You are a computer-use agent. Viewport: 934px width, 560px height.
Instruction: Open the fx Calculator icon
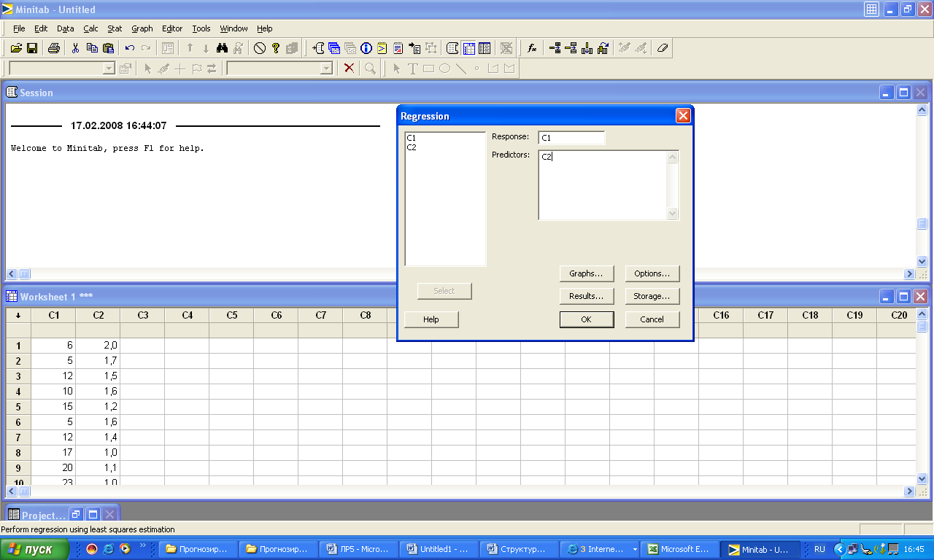(532, 48)
